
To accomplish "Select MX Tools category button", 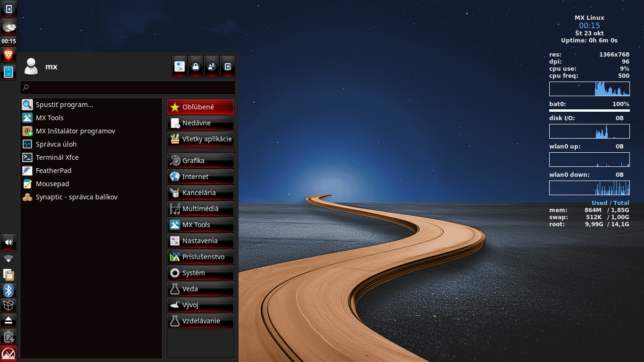I will pyautogui.click(x=201, y=225).
